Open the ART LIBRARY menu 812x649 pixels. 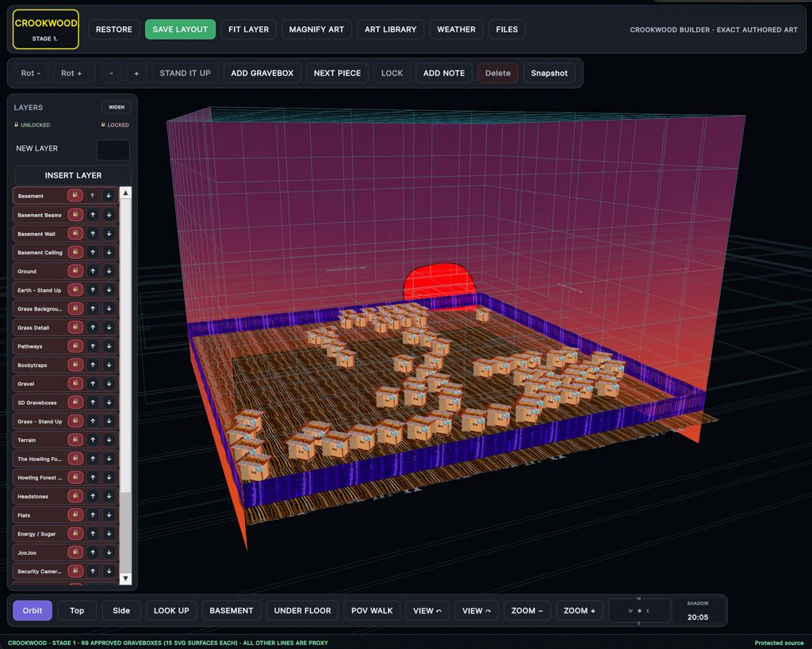[390, 29]
